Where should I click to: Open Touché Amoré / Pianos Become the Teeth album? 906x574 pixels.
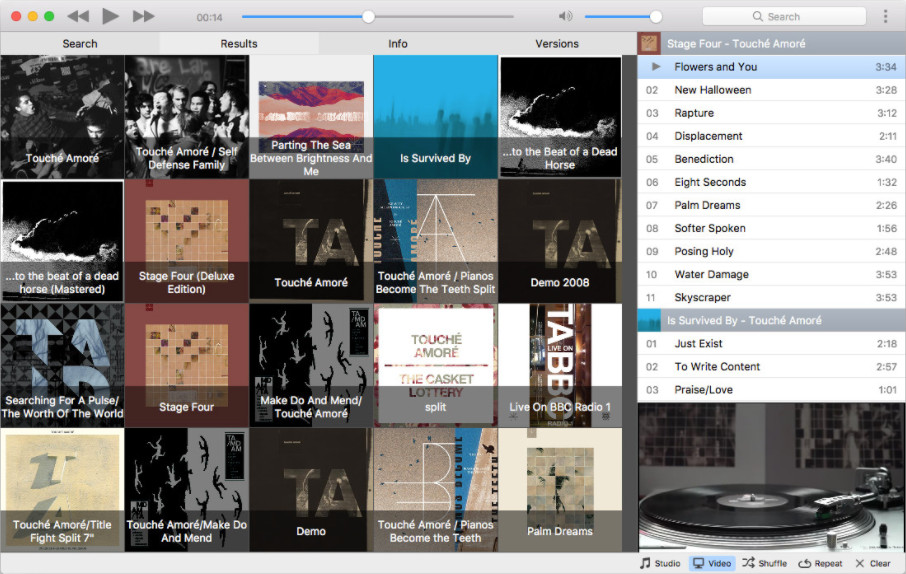(x=435, y=490)
